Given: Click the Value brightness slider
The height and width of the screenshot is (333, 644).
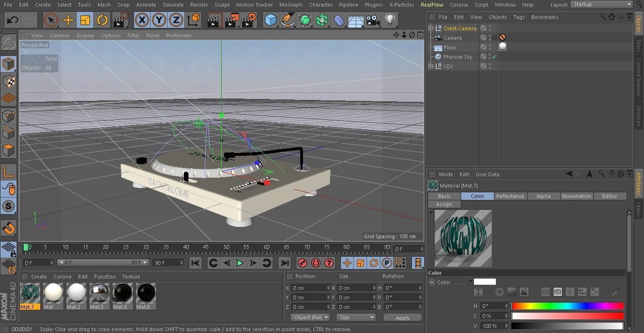Looking at the screenshot, I should coord(568,326).
